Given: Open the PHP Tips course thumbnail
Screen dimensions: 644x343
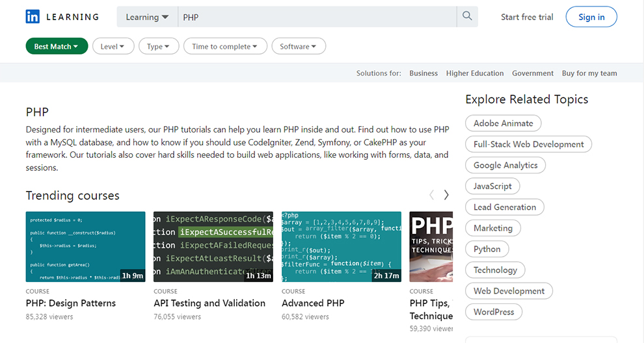Looking at the screenshot, I should [431, 247].
